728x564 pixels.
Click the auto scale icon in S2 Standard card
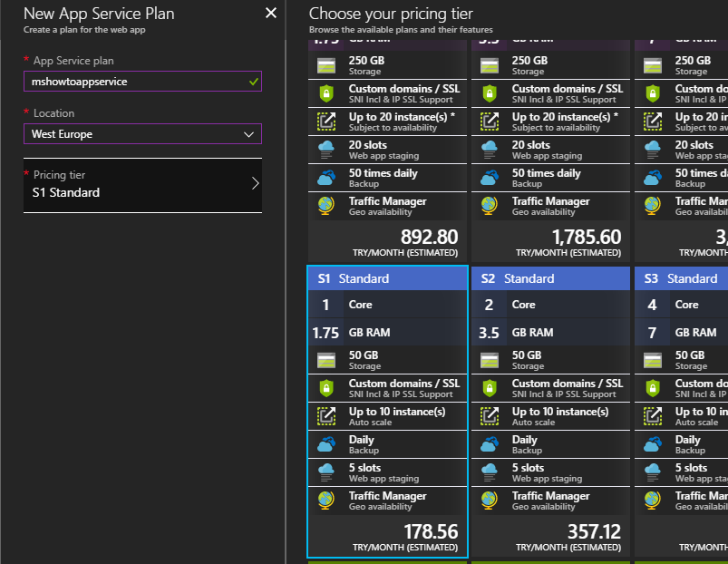point(490,416)
